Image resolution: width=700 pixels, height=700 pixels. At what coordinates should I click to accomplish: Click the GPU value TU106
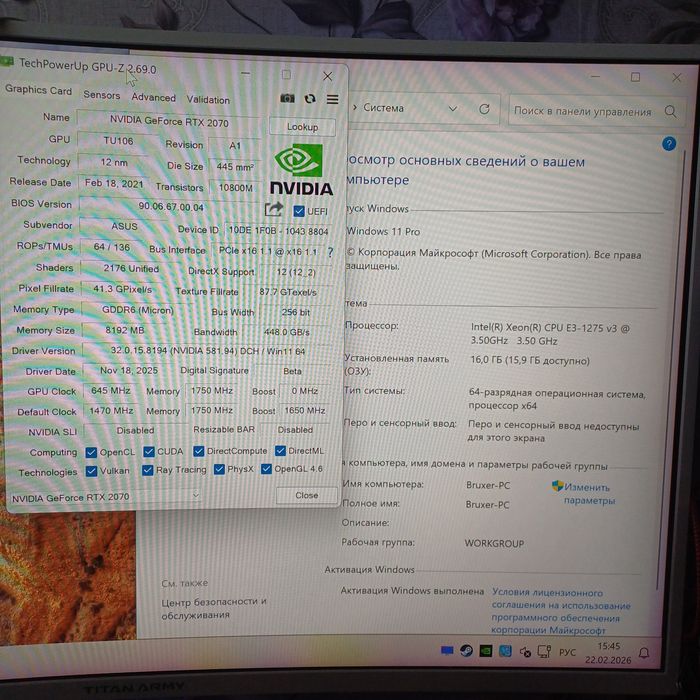point(118,141)
